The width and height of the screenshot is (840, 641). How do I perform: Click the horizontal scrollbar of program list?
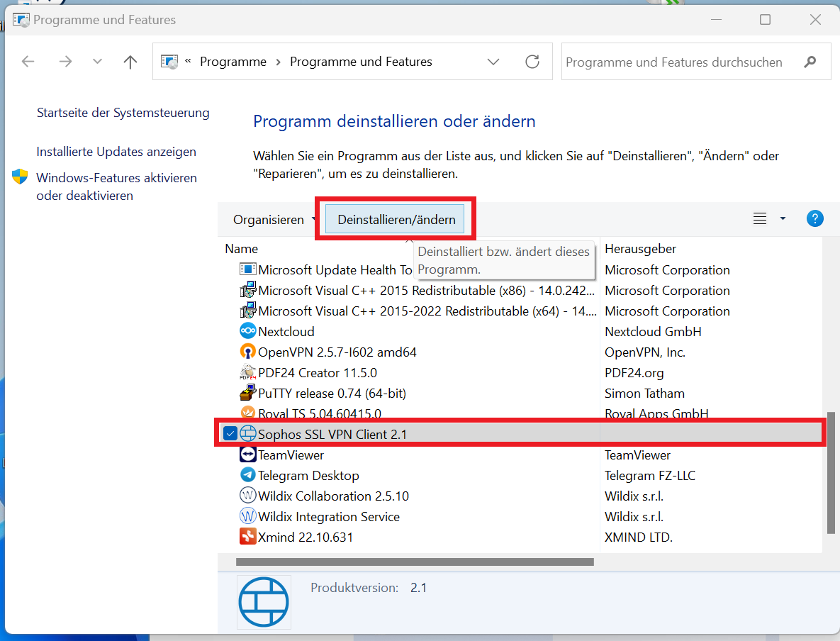415,562
